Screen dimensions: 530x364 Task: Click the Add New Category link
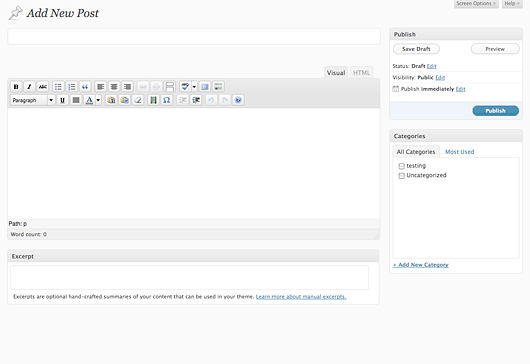pos(420,265)
